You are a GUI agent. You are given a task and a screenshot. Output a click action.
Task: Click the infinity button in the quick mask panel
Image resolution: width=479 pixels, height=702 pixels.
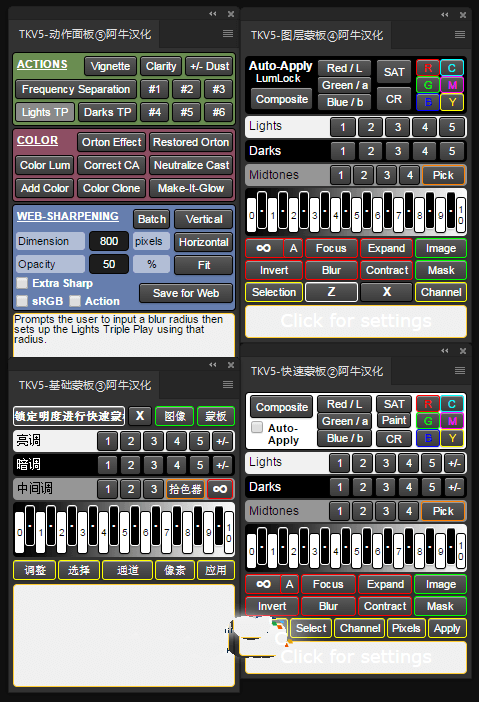[x=263, y=584]
